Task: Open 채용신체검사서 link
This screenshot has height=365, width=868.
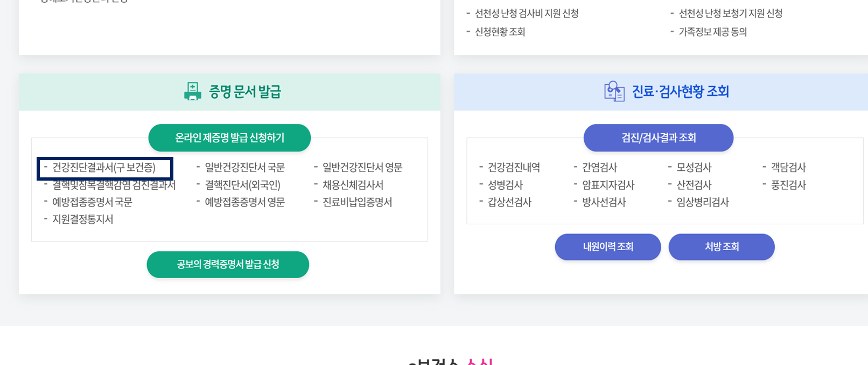Action: pos(353,185)
